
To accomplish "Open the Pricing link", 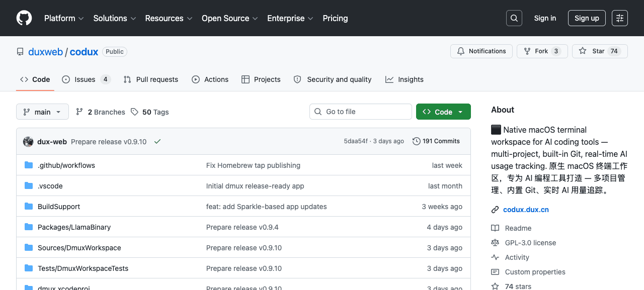I will click(335, 18).
